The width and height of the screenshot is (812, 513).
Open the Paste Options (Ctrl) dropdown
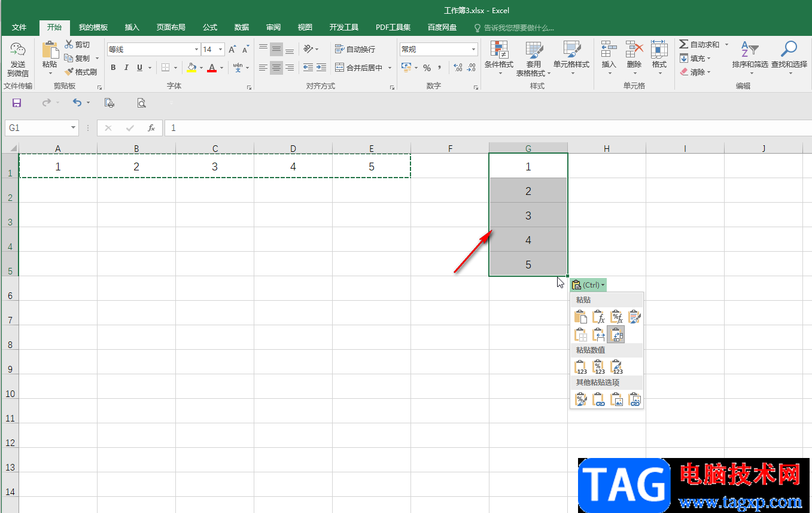click(589, 285)
